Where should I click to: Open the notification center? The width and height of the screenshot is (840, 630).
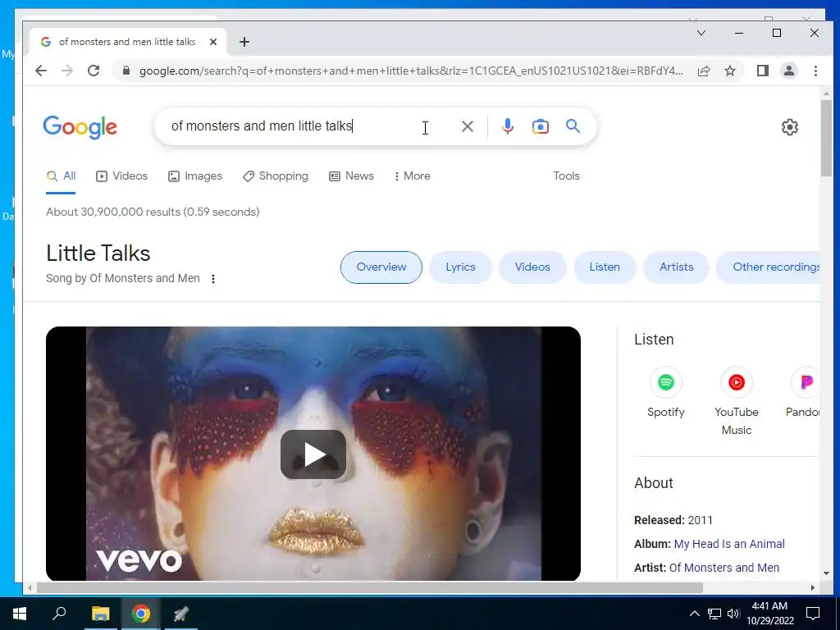pyautogui.click(x=813, y=614)
